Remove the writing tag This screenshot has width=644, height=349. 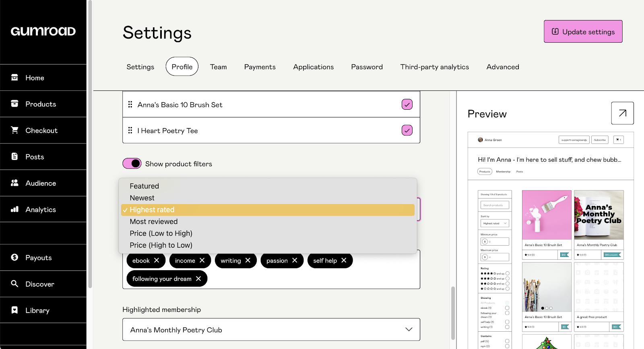pyautogui.click(x=248, y=261)
